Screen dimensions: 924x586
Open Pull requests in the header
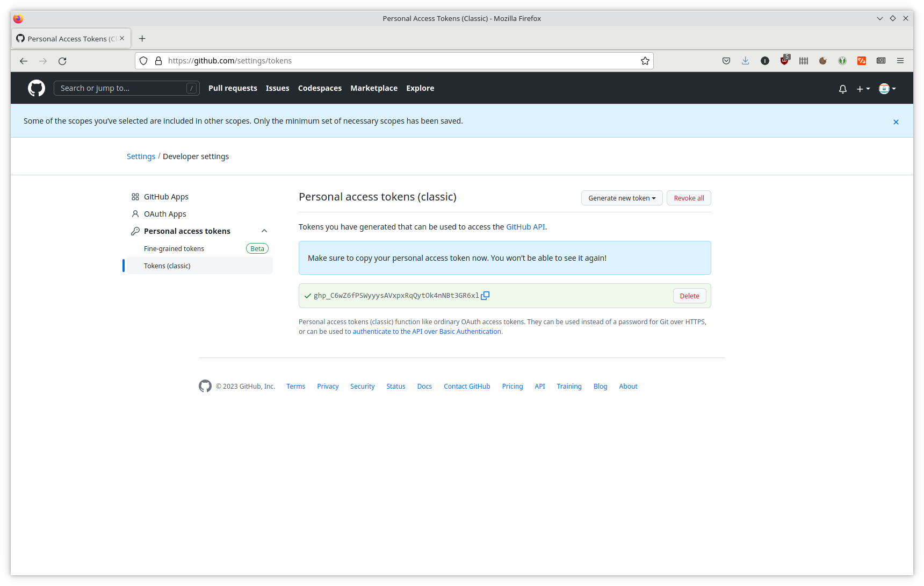point(233,88)
